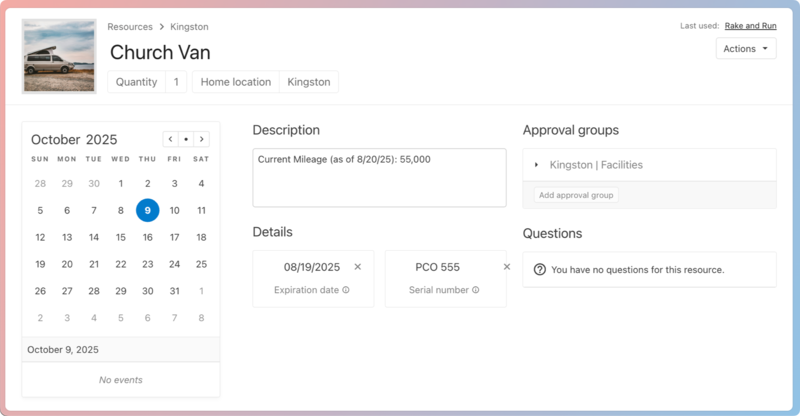Screen dimensions: 800x416
Task: Open the Rake and Run link
Action: [750, 26]
